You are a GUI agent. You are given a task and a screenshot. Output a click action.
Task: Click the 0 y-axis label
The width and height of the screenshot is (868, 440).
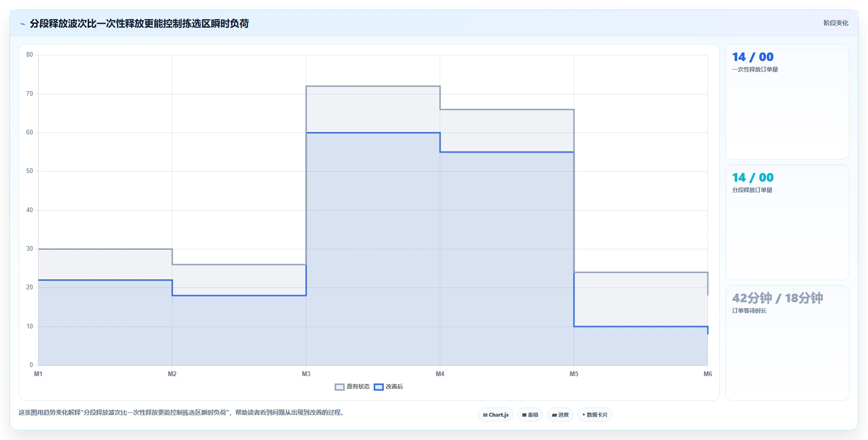[31, 365]
